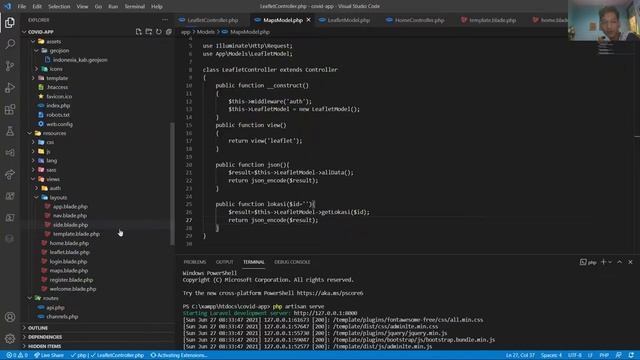Screen dimensions: 640x360
Task: Open the launch profile dropdown beside the plus
Action: pyautogui.click(x=611, y=262)
